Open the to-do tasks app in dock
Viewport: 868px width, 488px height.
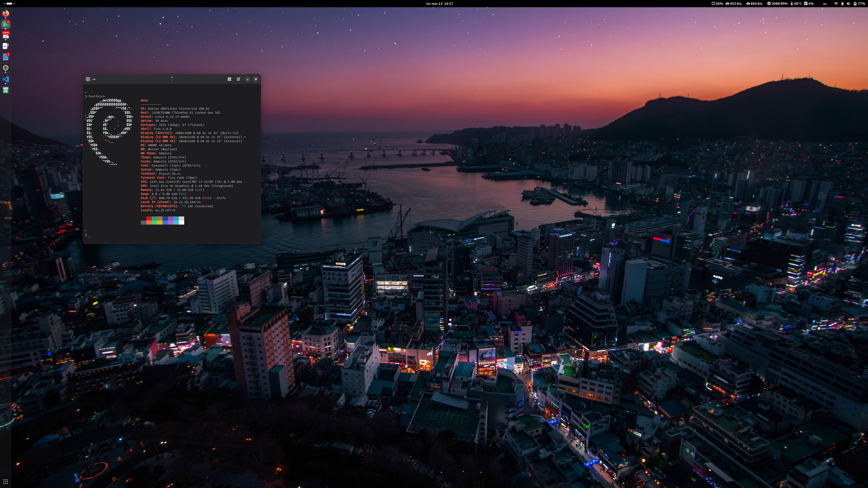click(6, 46)
